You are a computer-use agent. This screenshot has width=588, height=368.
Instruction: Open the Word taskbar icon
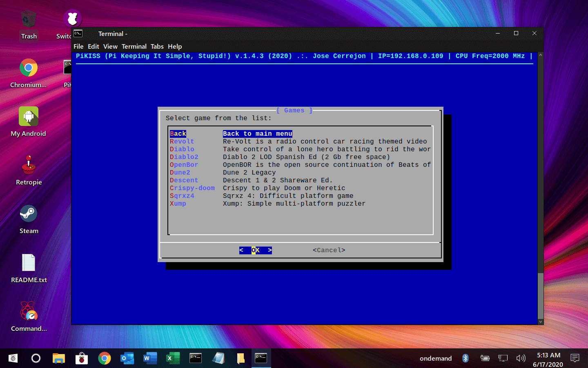(x=150, y=358)
